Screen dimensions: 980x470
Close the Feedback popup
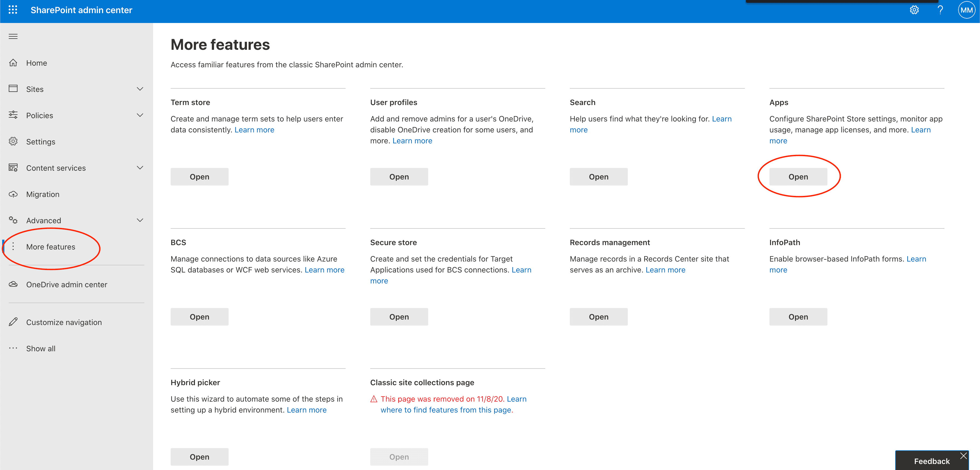963,456
